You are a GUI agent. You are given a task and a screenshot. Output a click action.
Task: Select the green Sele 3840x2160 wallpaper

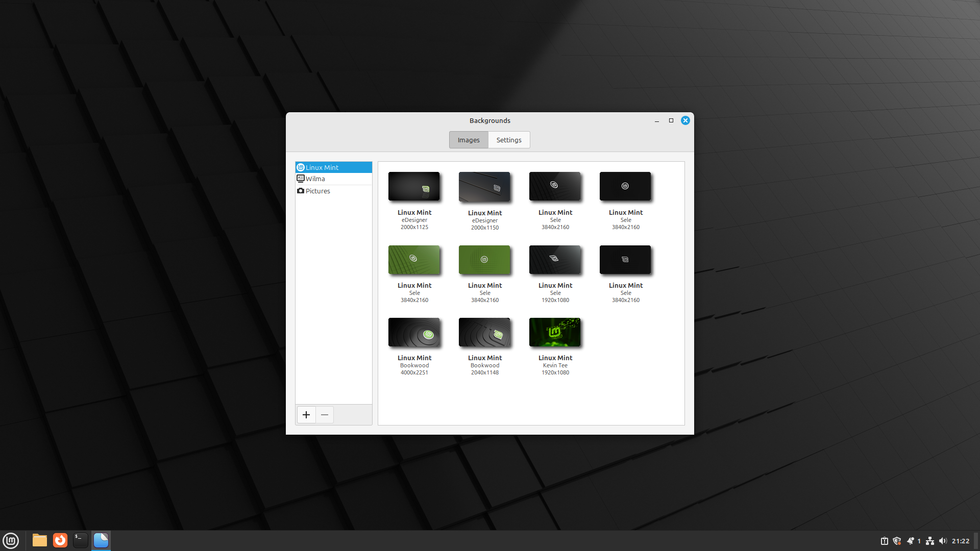click(414, 260)
